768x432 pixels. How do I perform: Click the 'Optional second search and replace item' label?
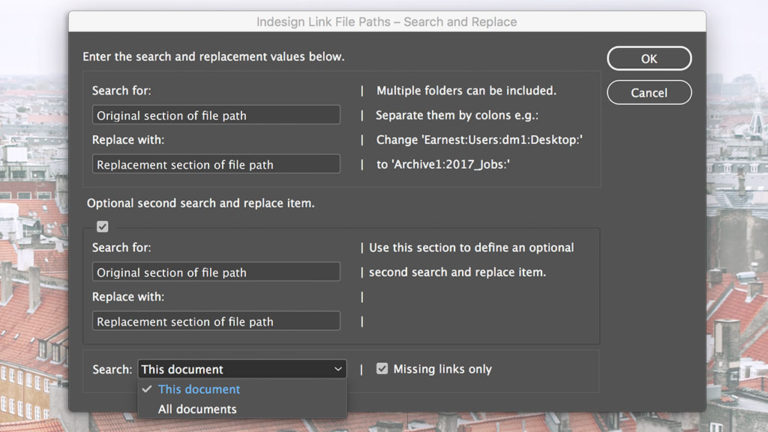(x=200, y=203)
